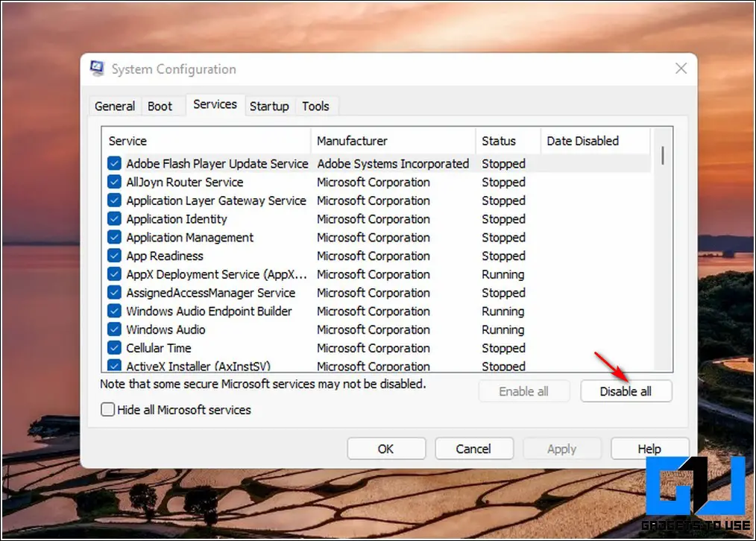Click the Disable all button
Viewport: 756px width, 541px height.
(626, 391)
